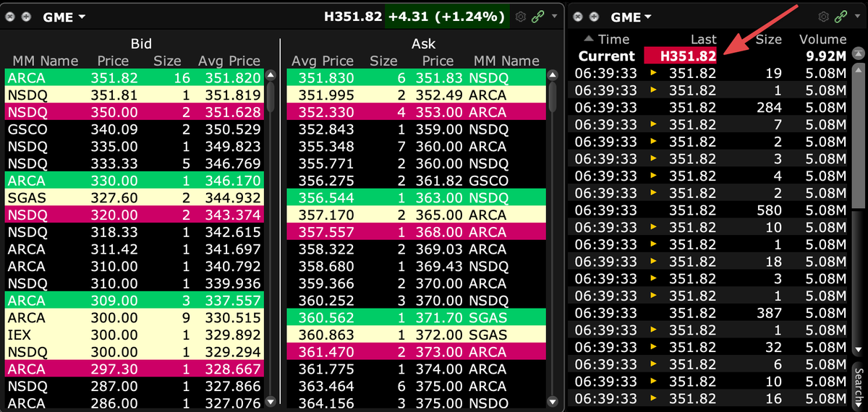Close the GME Time & Sales window
The image size is (868, 412).
click(578, 17)
